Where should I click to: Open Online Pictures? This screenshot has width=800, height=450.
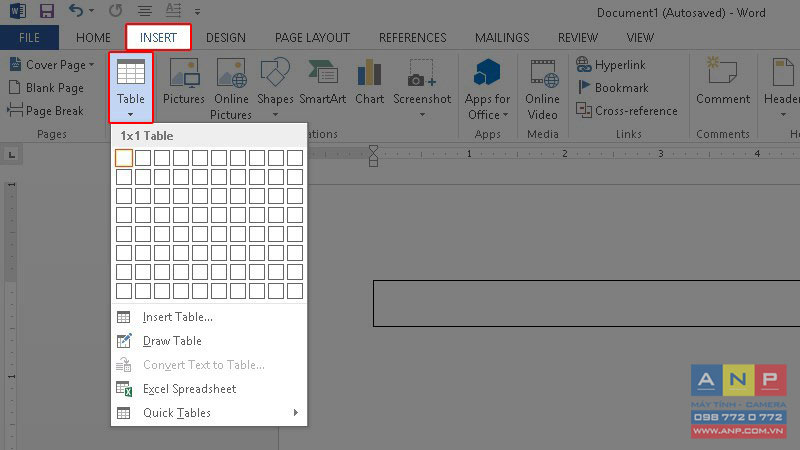click(231, 89)
